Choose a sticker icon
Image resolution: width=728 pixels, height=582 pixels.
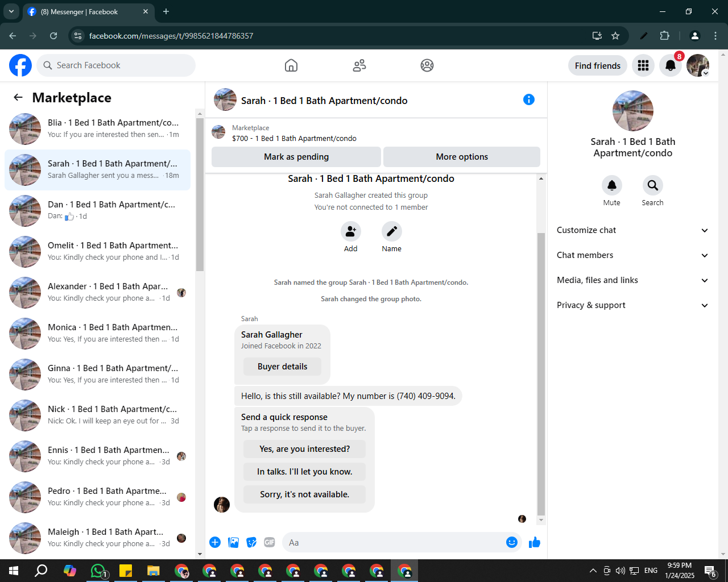(251, 542)
